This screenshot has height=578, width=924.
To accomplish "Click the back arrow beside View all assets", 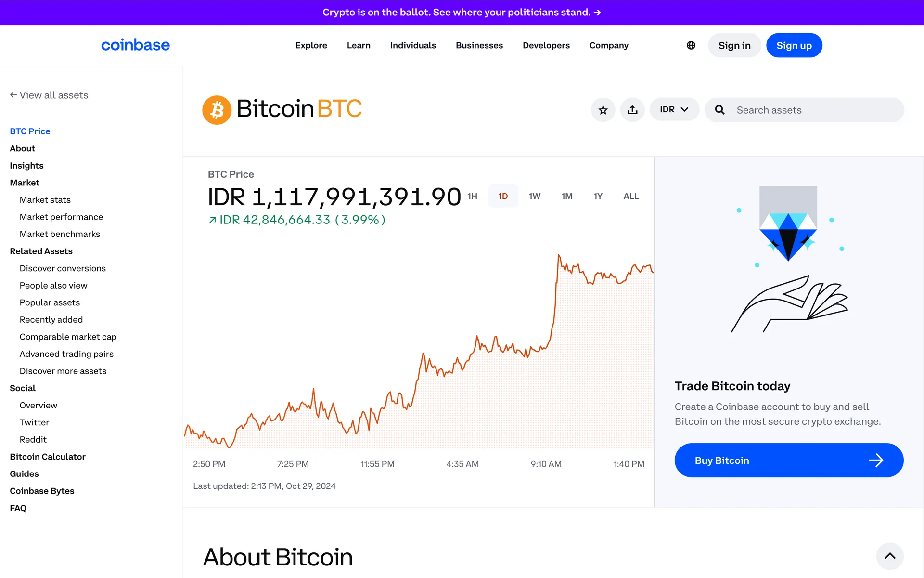I will point(13,95).
